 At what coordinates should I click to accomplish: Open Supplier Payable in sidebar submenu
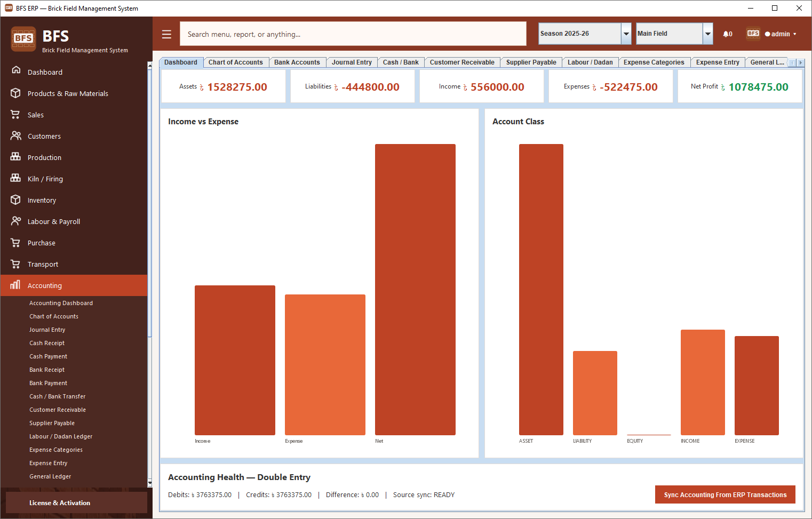tap(52, 423)
